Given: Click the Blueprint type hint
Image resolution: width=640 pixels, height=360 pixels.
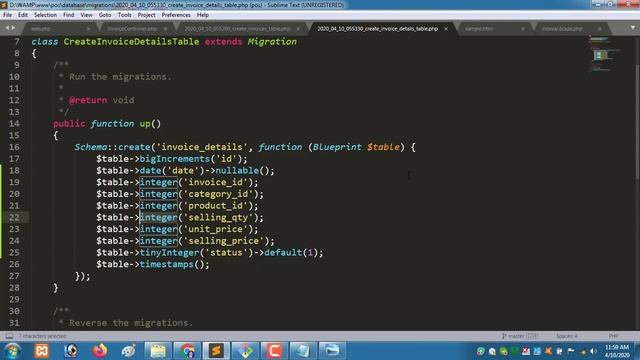Looking at the screenshot, I should [337, 147].
